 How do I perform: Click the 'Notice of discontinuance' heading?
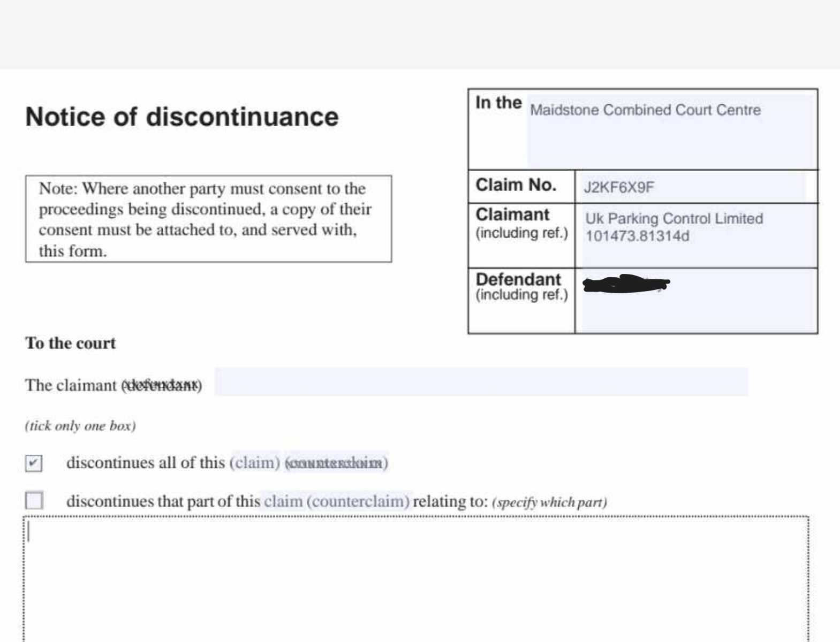coord(182,117)
